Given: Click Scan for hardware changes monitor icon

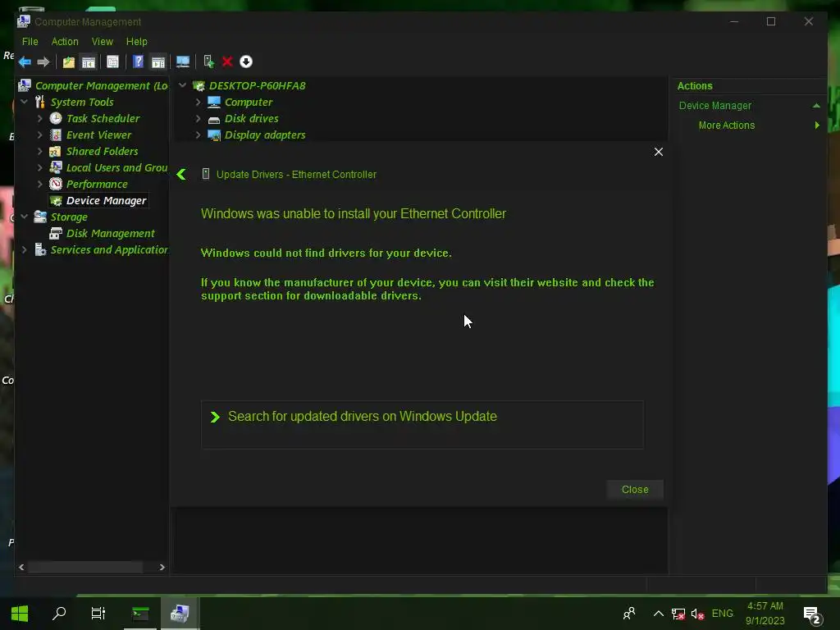Looking at the screenshot, I should tap(183, 62).
